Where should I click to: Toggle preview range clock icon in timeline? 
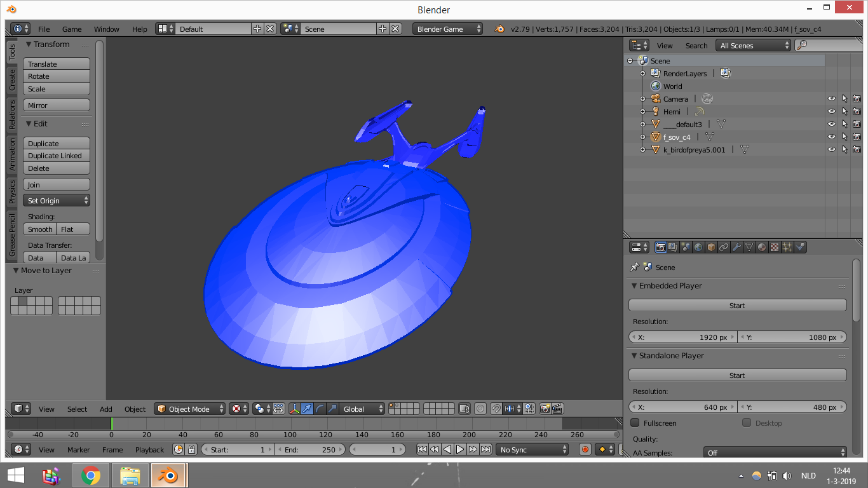(179, 449)
